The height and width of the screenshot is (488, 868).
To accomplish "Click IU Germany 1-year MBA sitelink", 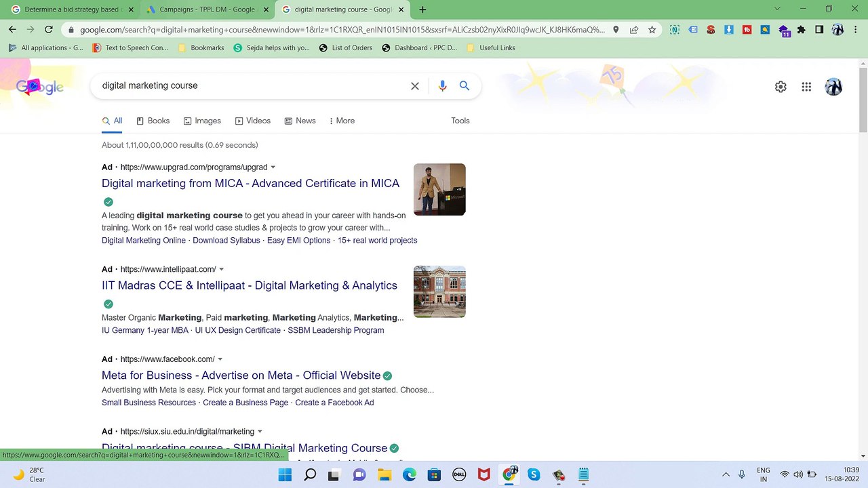I will [145, 331].
